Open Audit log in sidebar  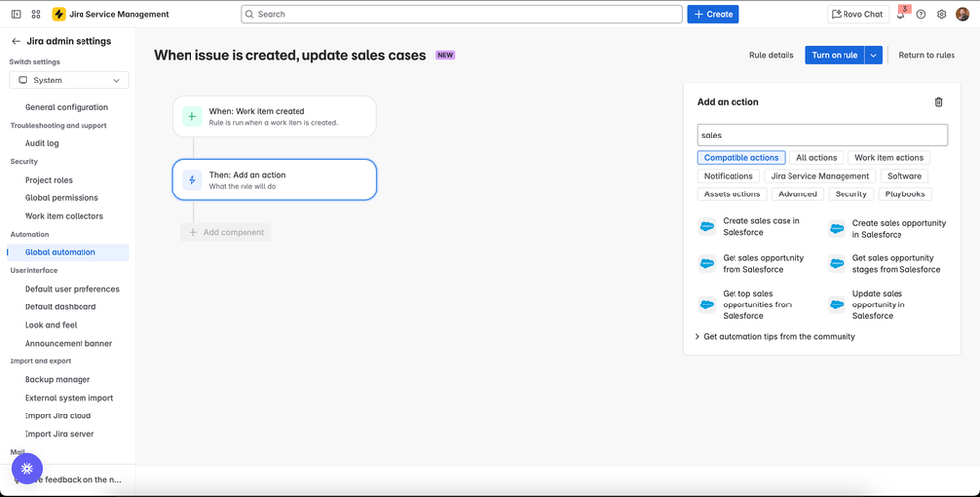click(x=42, y=143)
